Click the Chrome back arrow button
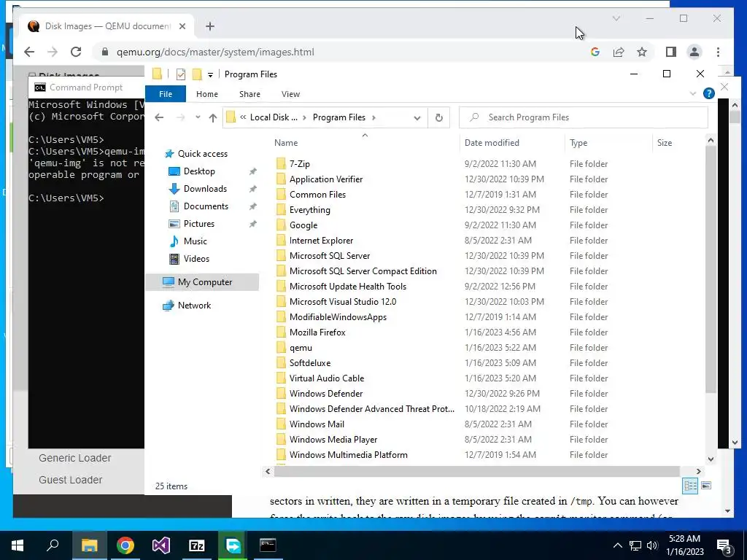The height and width of the screenshot is (560, 747). (29, 52)
